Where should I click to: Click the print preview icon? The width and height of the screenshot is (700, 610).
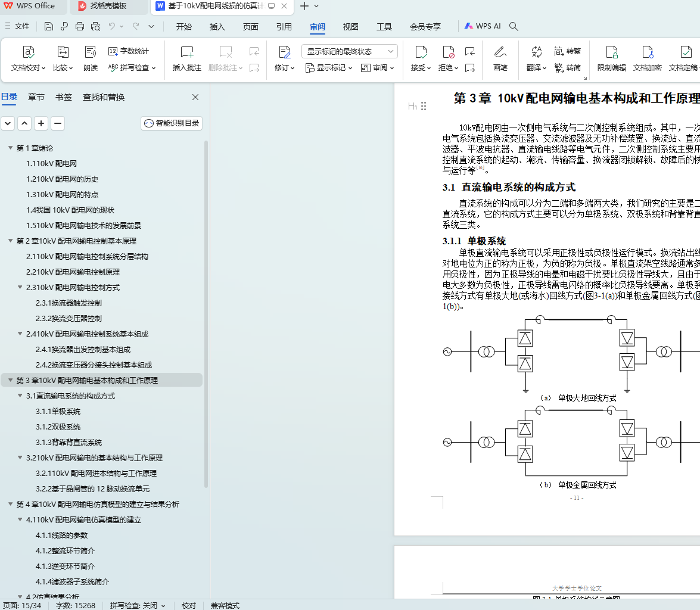pyautogui.click(x=95, y=26)
